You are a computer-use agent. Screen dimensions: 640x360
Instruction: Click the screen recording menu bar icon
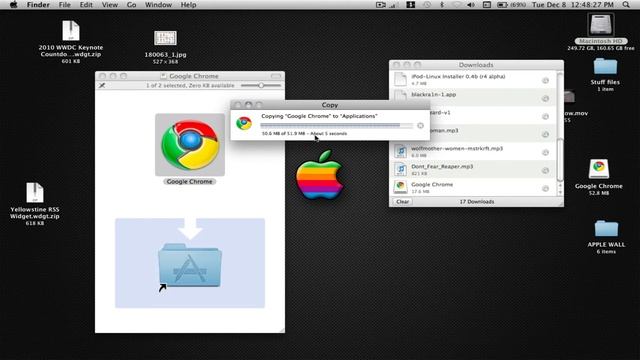(x=380, y=5)
